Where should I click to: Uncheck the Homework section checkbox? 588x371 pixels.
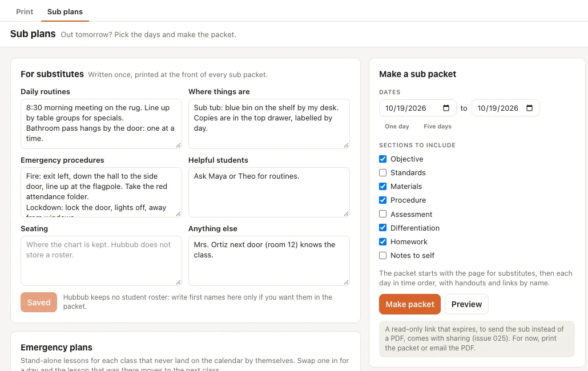click(x=382, y=241)
